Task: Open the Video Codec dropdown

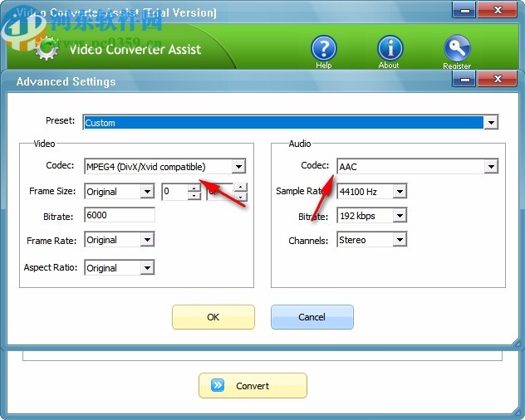Action: (238, 166)
